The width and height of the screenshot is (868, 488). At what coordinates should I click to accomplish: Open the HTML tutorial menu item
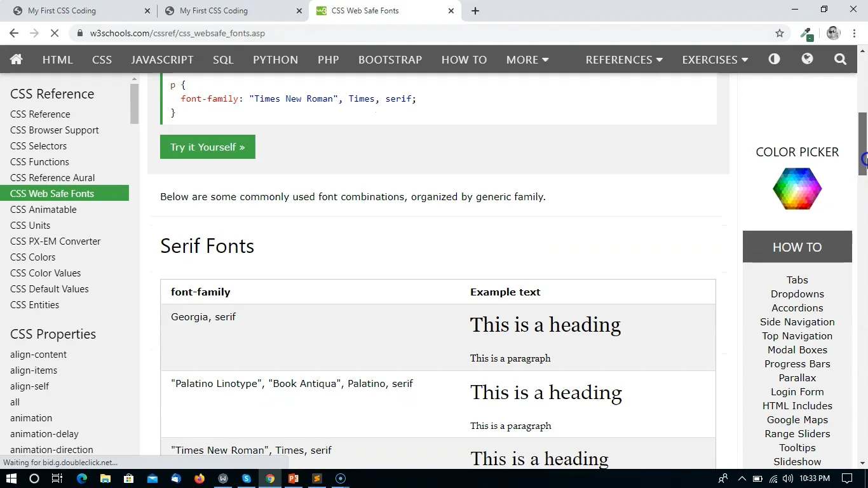click(x=58, y=60)
